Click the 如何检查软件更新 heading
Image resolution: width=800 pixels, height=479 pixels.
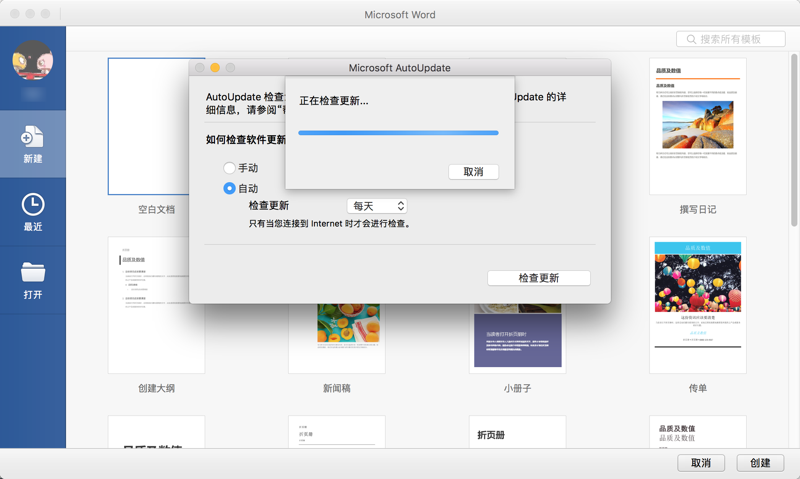(245, 140)
